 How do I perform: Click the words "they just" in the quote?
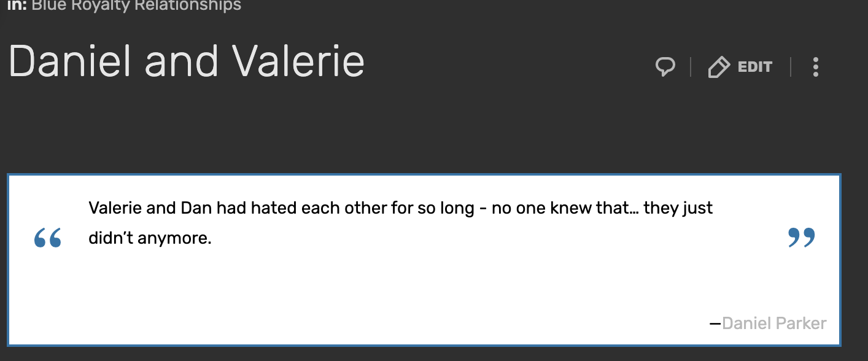[x=678, y=208]
